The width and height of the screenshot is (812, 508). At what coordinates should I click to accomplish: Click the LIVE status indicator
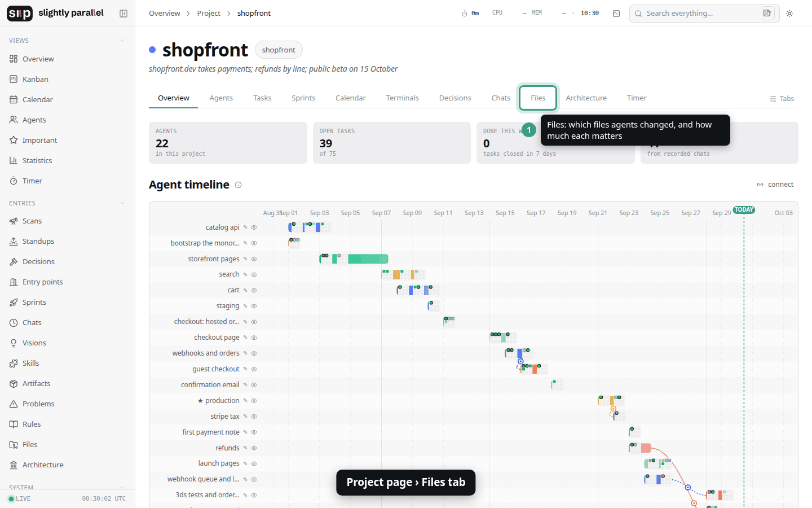(x=20, y=498)
